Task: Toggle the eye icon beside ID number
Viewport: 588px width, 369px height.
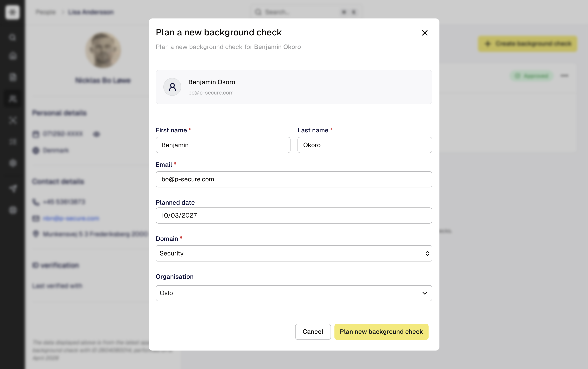Action: 96,134
